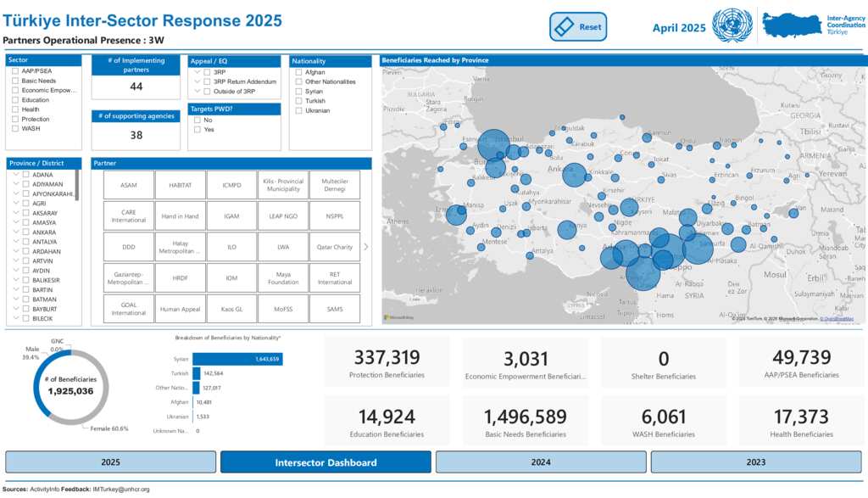
Task: Expand the ADANA province node
Action: pyautogui.click(x=15, y=175)
